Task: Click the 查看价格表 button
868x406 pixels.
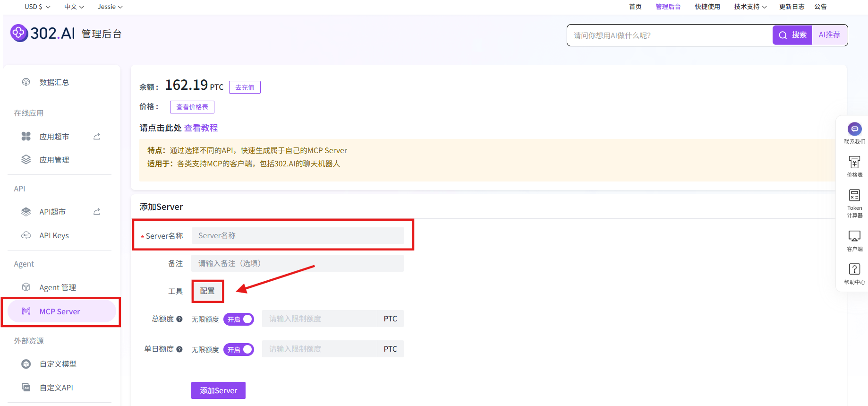Action: tap(192, 107)
